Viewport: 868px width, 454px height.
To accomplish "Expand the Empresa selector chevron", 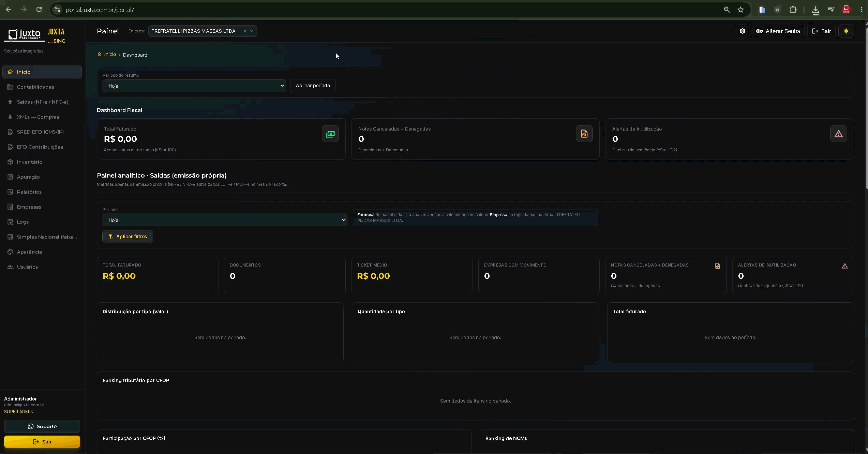I will point(252,31).
